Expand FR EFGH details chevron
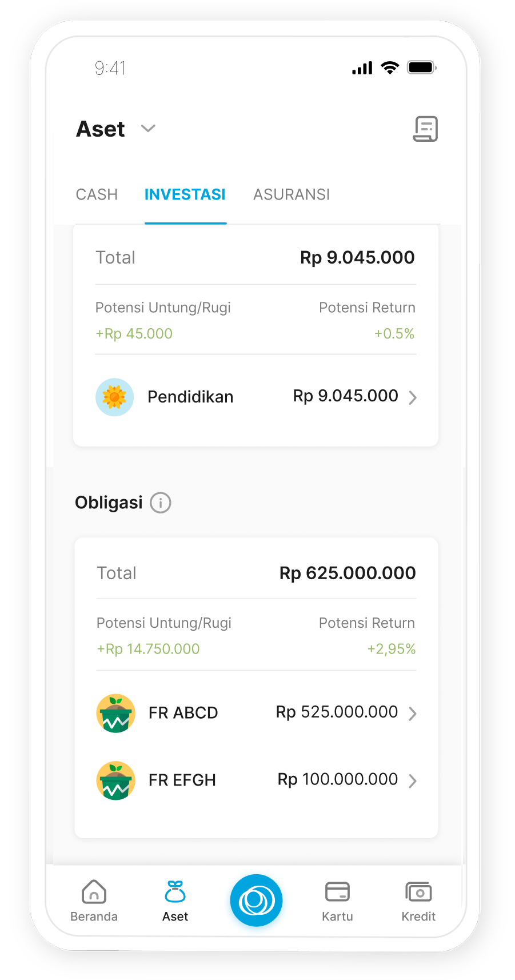Viewport: 515px width, 980px height. (x=413, y=781)
